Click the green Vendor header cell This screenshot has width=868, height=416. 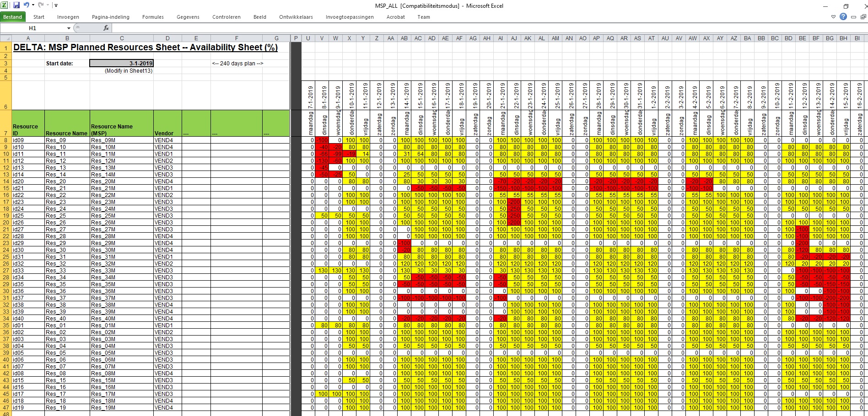[x=167, y=123]
